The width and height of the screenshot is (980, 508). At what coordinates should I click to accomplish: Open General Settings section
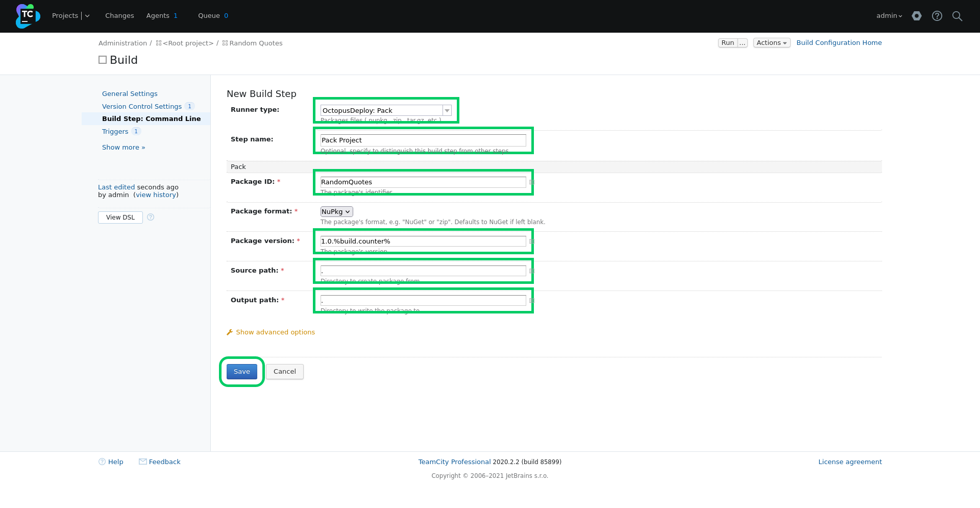coord(130,93)
